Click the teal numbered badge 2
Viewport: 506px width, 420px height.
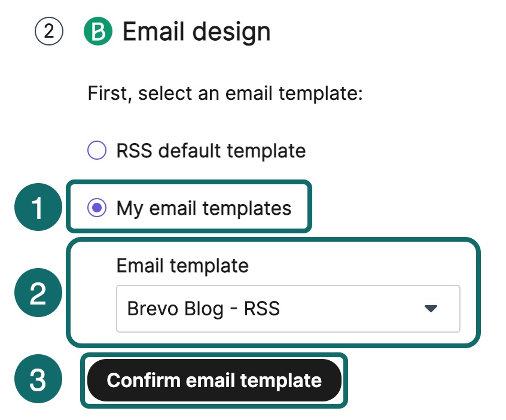[37, 292]
